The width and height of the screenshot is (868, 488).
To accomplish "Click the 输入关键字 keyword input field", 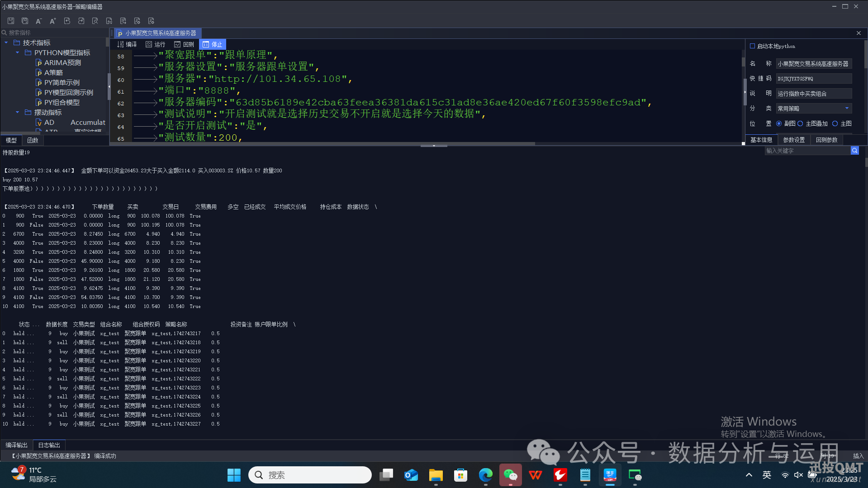I will click(x=807, y=151).
